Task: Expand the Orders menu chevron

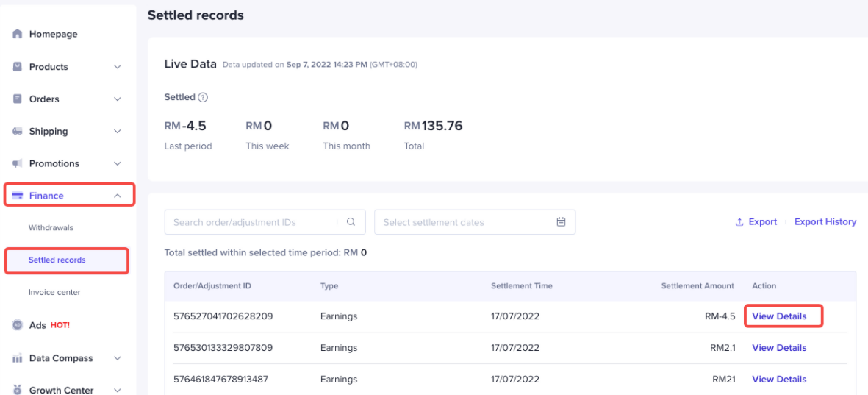Action: [x=117, y=99]
